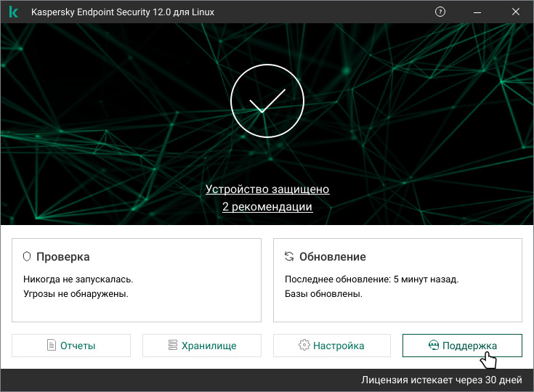Open Отчеты reports button
Screen dimensions: 534x392
tap(71, 346)
